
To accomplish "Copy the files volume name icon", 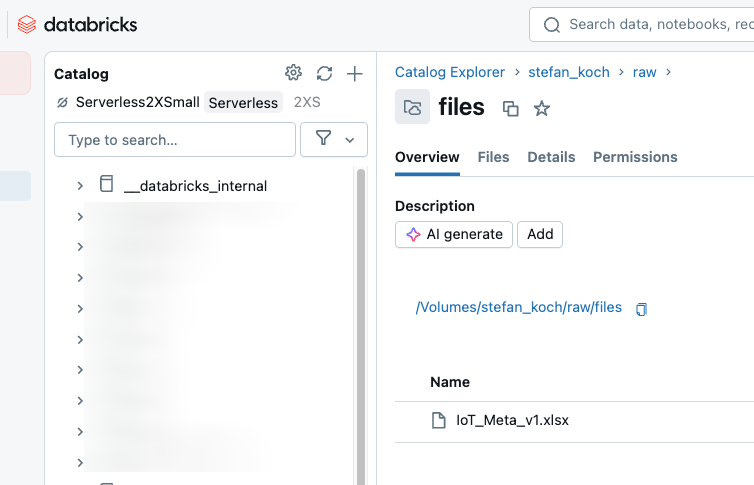I will pyautogui.click(x=511, y=108).
